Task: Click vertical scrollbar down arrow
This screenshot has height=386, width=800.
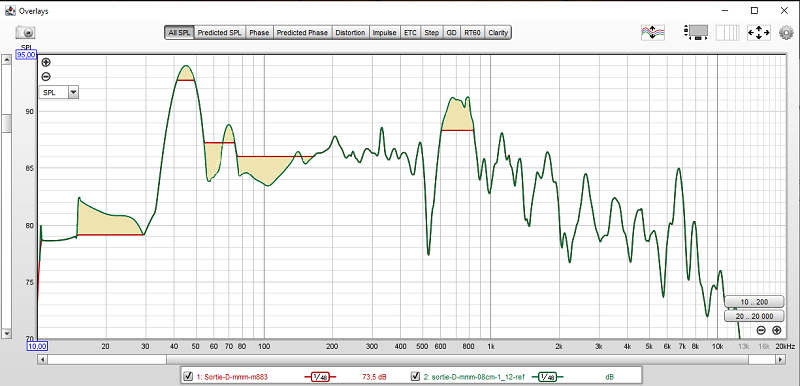Action: tap(6, 333)
